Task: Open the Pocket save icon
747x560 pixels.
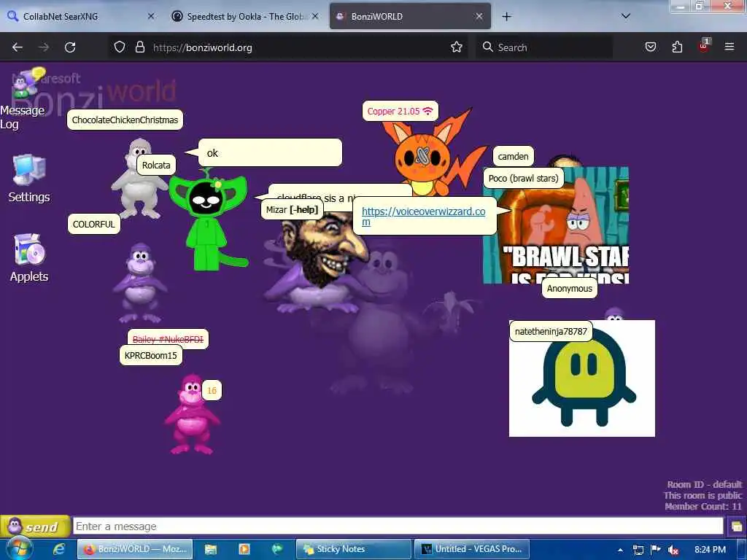Action: [x=651, y=47]
